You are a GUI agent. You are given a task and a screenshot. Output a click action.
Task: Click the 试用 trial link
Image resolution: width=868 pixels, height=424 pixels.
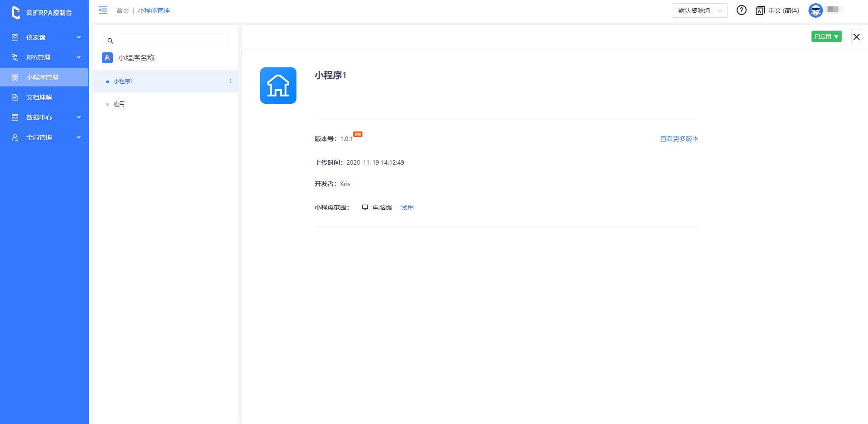pos(407,207)
